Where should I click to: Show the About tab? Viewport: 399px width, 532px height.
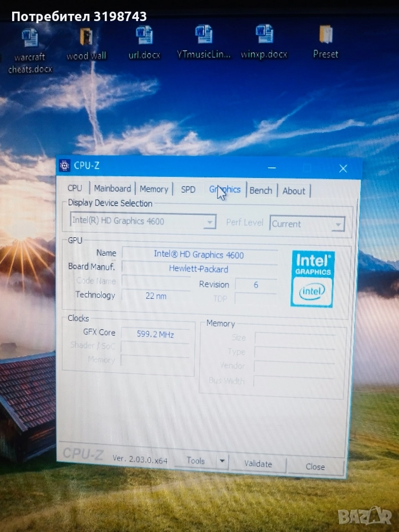294,191
